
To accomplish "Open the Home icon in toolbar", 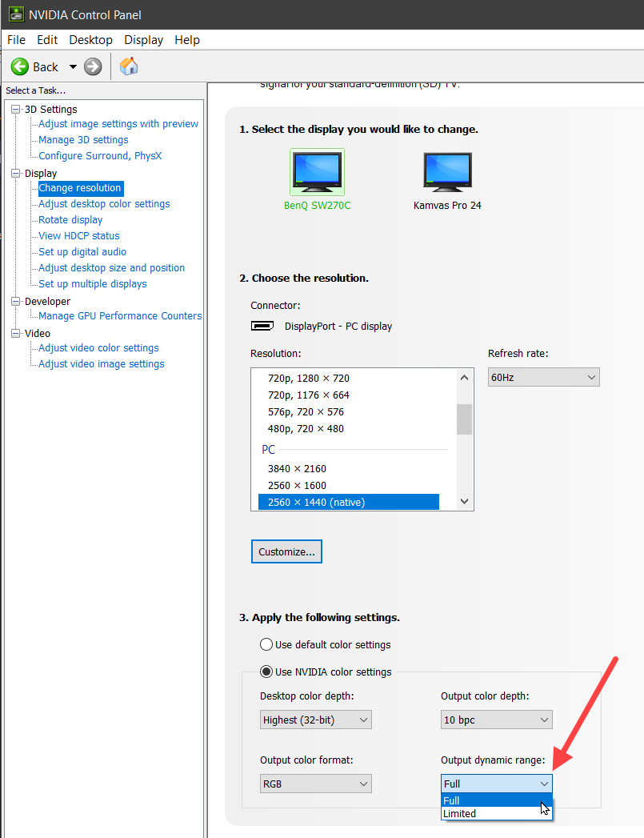I will tap(129, 66).
